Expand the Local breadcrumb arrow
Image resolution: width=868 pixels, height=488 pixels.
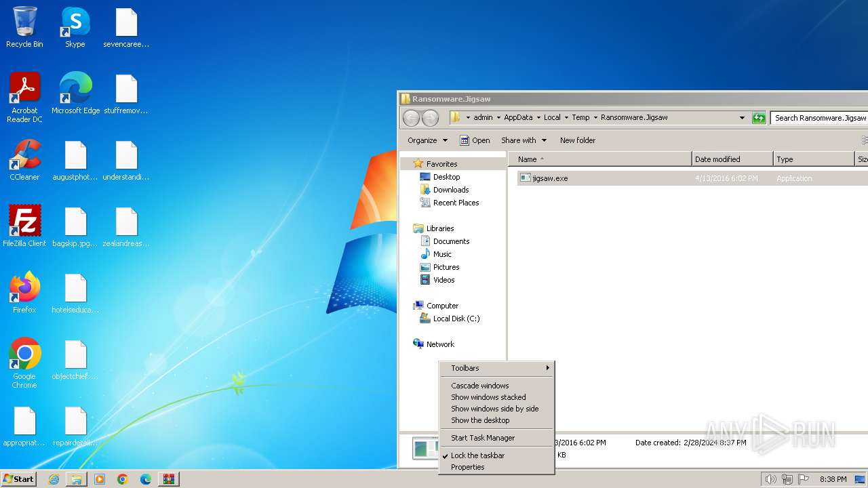(x=566, y=118)
